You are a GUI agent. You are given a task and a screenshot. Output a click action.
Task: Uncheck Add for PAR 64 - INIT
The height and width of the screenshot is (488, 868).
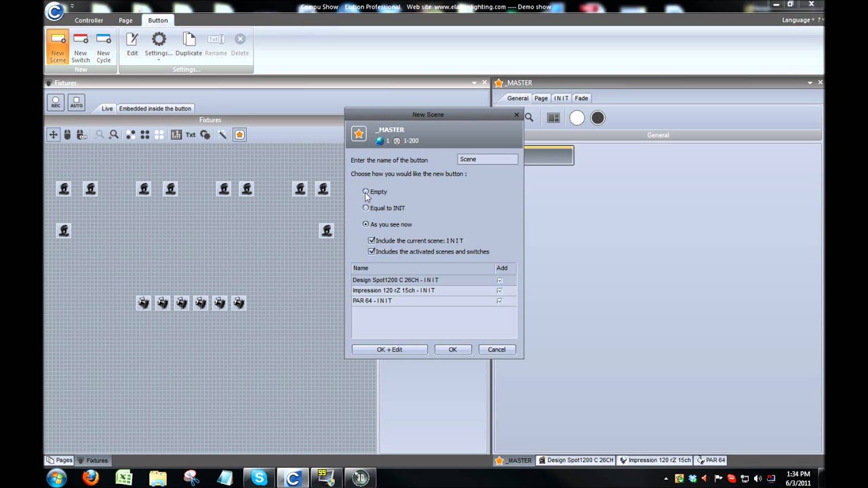coord(500,300)
